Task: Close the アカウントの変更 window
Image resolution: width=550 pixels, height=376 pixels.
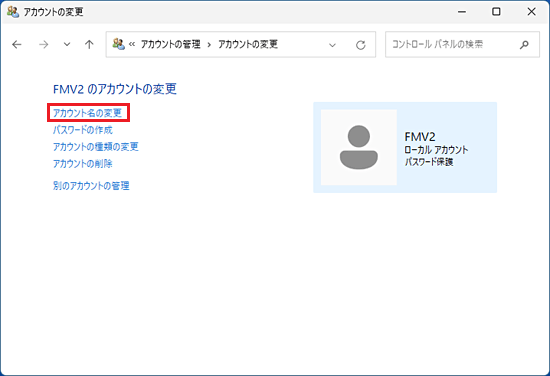Action: pos(531,12)
